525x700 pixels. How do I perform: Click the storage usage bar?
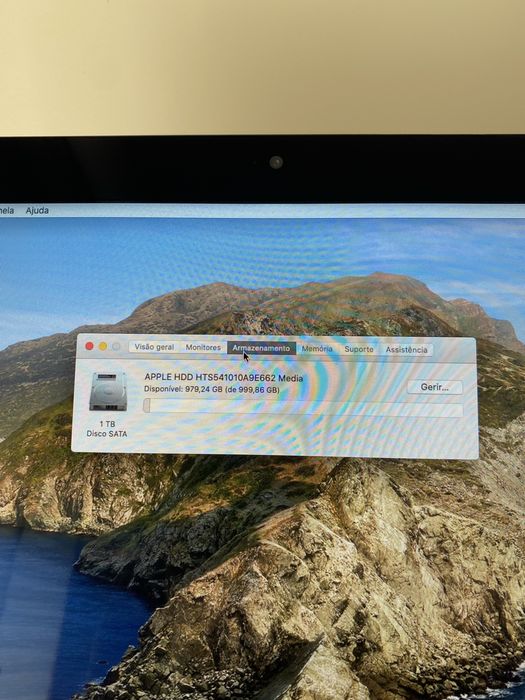[303, 408]
